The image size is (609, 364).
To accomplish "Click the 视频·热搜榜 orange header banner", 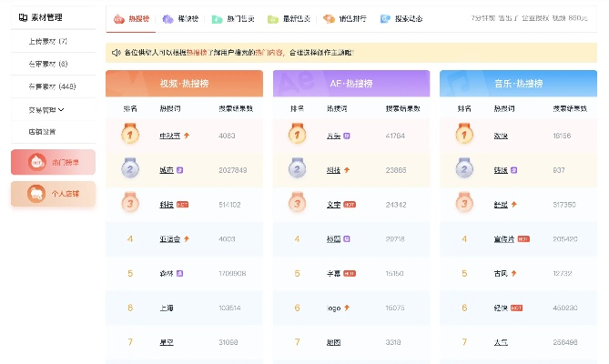I will tap(184, 83).
